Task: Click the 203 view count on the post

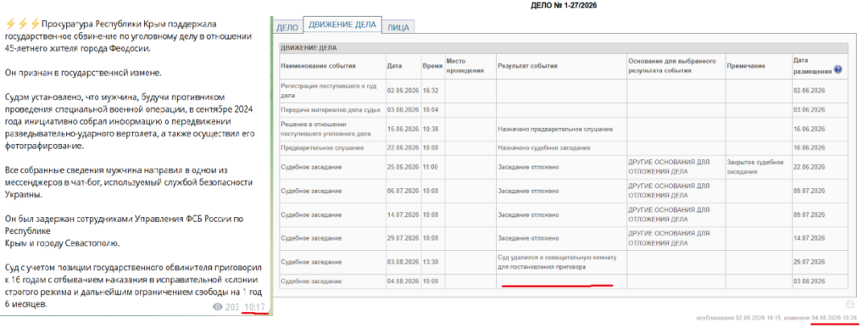Action: pos(232,307)
